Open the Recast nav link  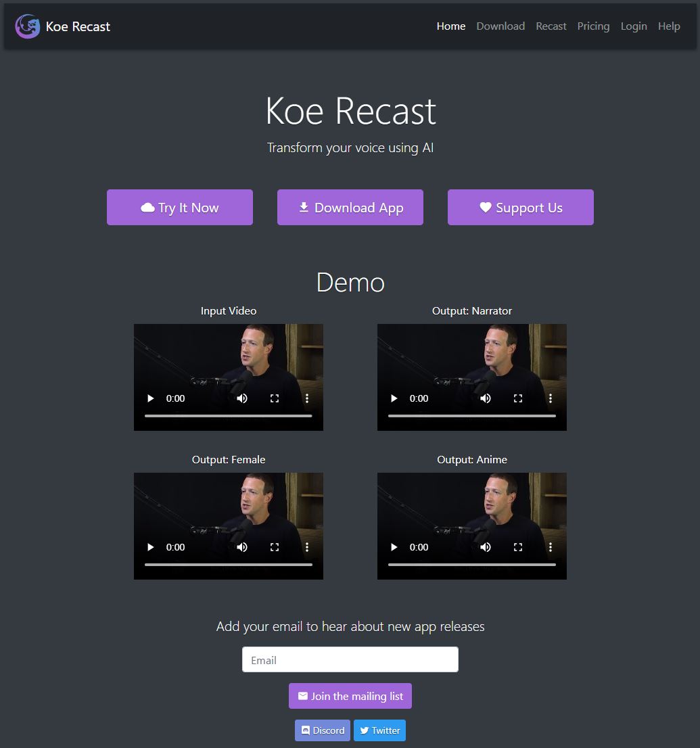point(551,26)
